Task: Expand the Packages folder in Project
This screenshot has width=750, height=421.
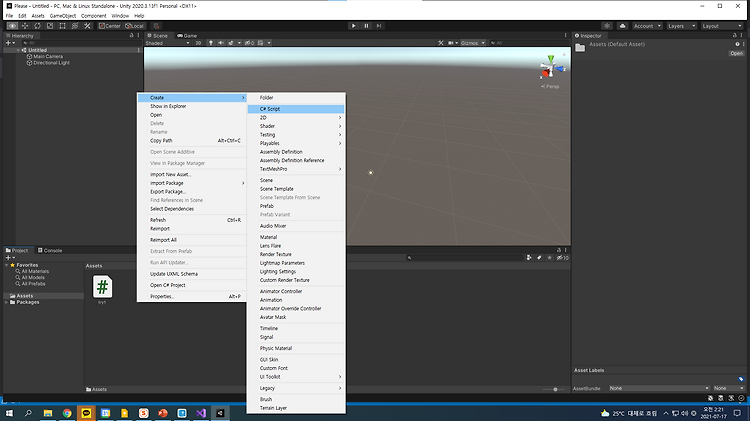Action: click(7, 302)
